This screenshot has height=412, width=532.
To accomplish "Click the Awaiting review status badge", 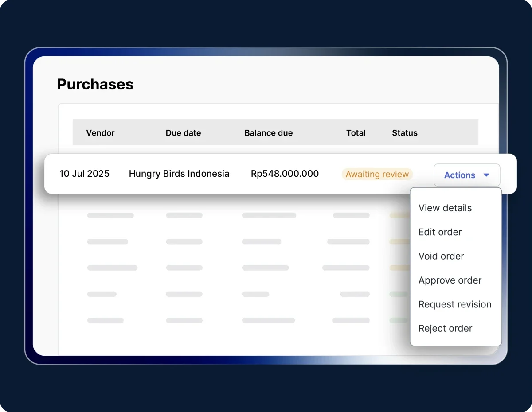I will 377,174.
